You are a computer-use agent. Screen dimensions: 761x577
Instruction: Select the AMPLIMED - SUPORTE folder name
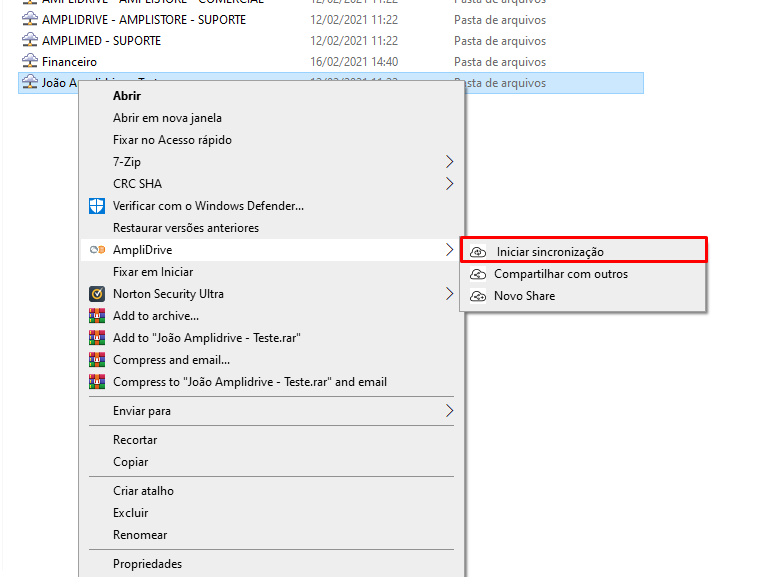tap(101, 41)
